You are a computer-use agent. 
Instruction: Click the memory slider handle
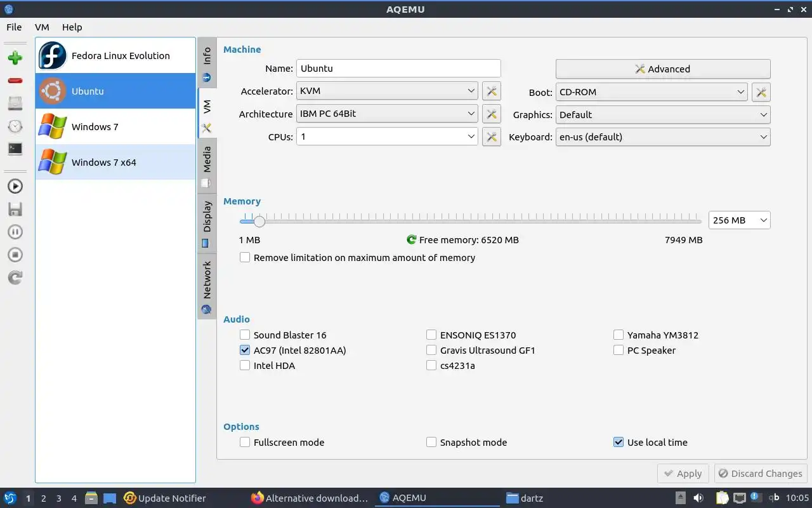[259, 221]
